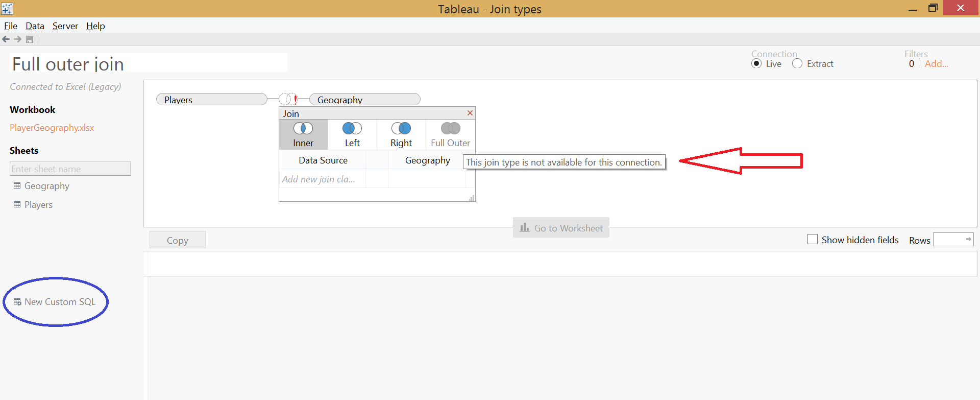
Task: Select the Full Outer join icon
Action: click(451, 128)
